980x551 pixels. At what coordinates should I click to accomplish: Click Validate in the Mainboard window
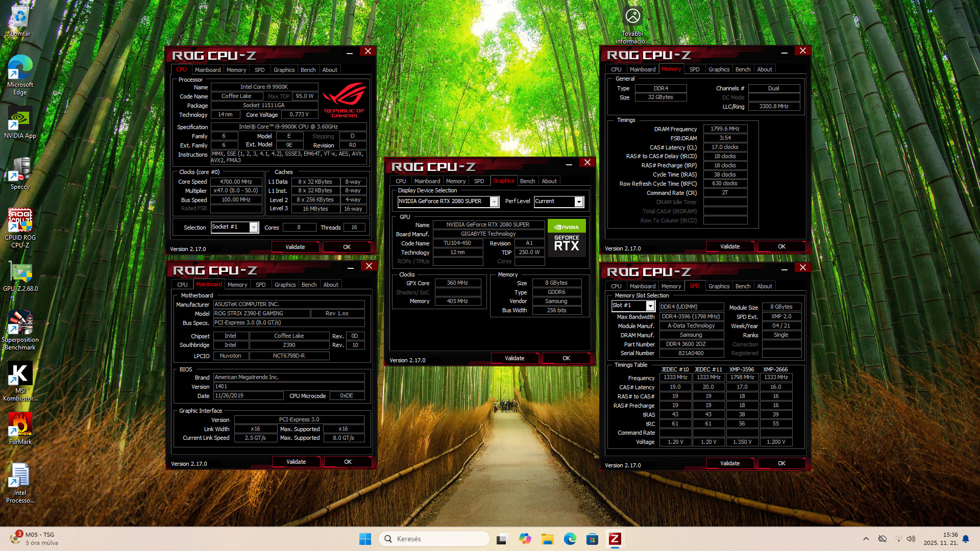coord(296,462)
